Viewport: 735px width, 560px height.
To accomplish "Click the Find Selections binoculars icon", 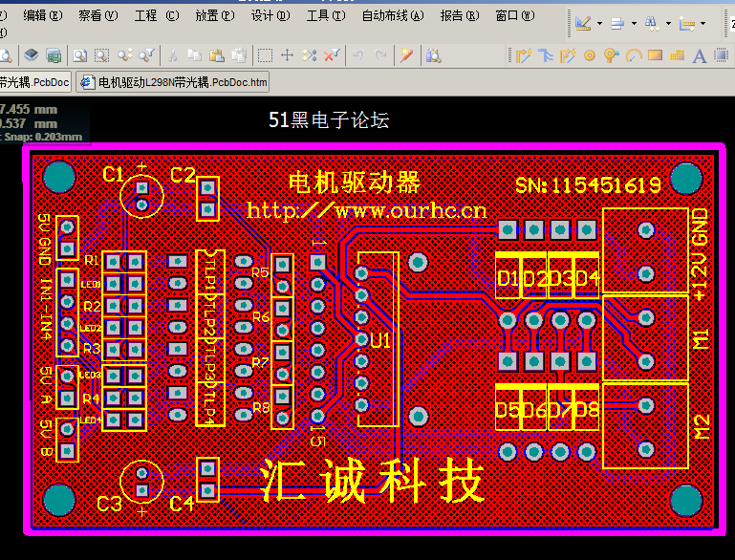I will pyautogui.click(x=652, y=23).
